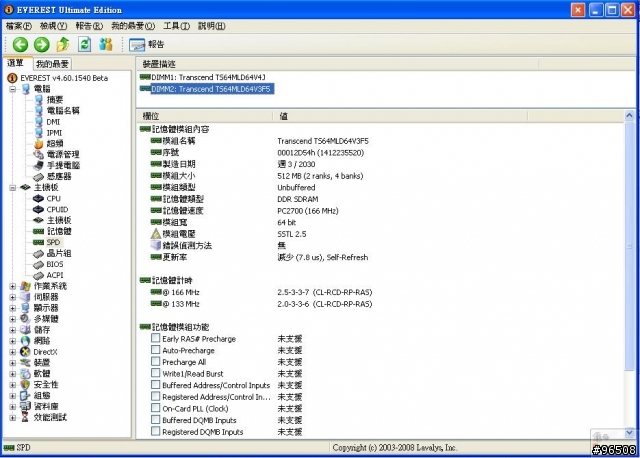Toggle Auto-Precharge checkbox

click(x=156, y=350)
